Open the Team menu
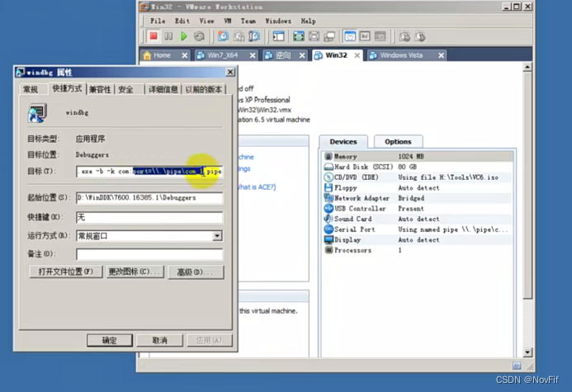This screenshot has width=572, height=392. [x=248, y=21]
